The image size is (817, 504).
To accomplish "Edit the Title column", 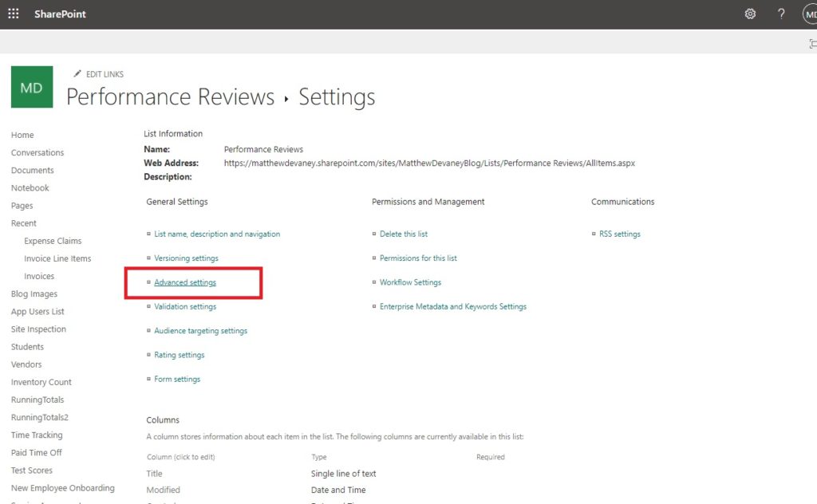I will tap(154, 474).
